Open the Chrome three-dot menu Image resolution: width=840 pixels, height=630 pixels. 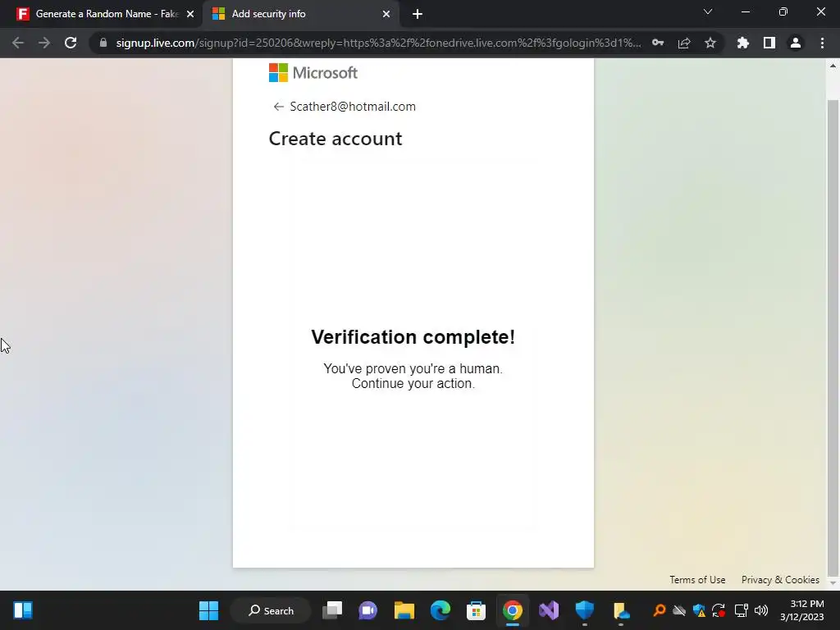point(822,43)
